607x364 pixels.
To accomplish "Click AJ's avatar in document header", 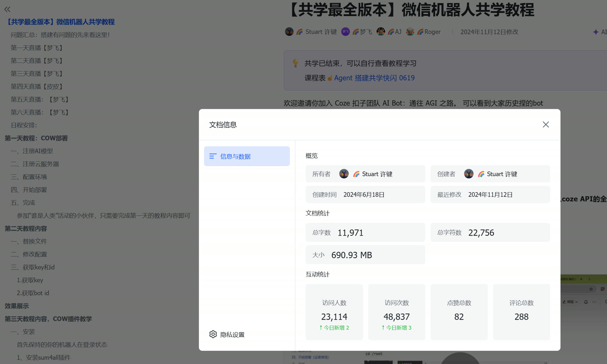I will (381, 31).
